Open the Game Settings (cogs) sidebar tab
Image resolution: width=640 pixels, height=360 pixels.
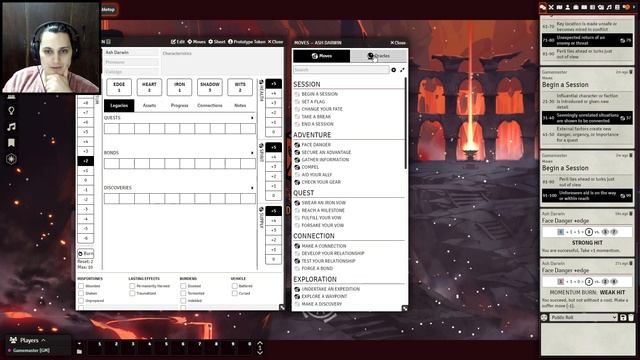[x=626, y=7]
